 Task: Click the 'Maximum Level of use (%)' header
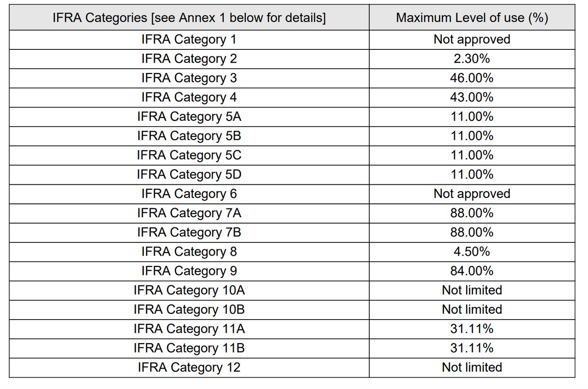coord(472,18)
